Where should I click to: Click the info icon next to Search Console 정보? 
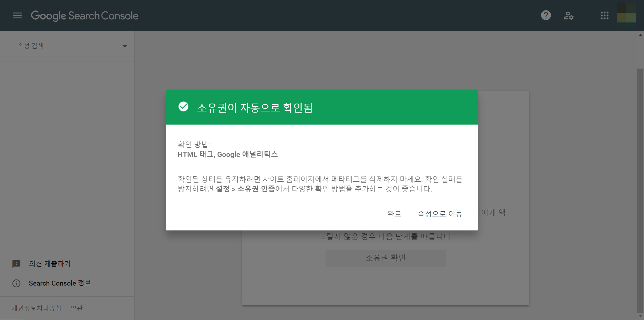point(16,283)
